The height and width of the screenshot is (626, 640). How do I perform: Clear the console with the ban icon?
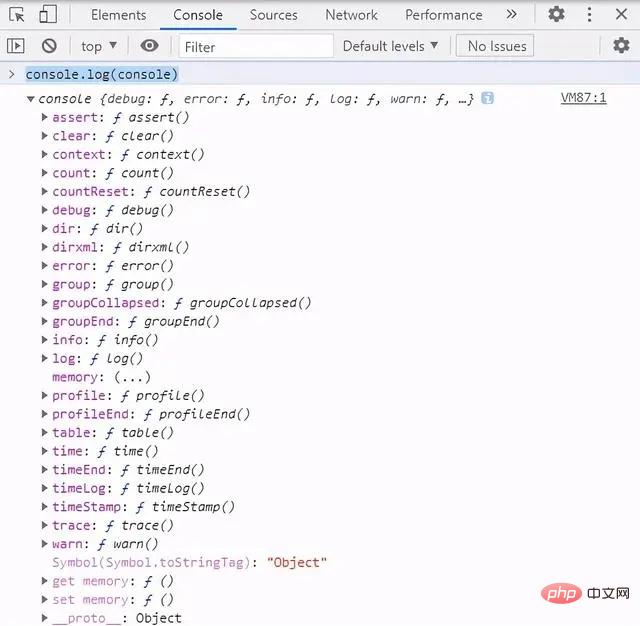click(49, 46)
